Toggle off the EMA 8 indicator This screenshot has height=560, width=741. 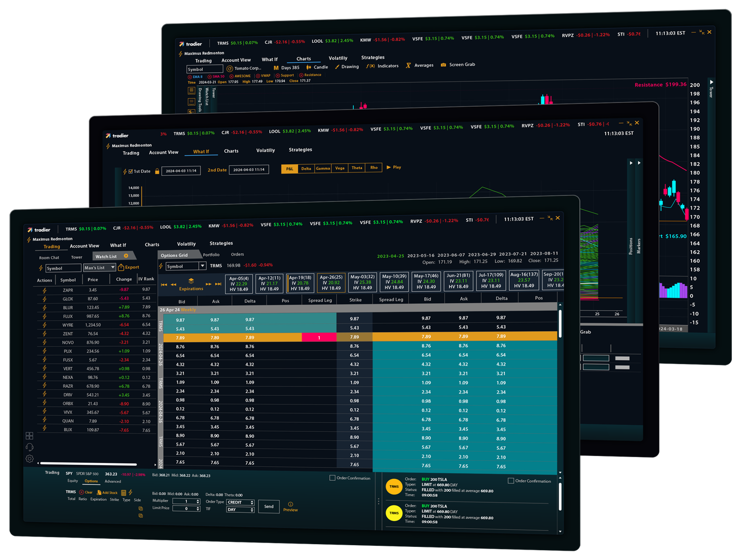189,76
